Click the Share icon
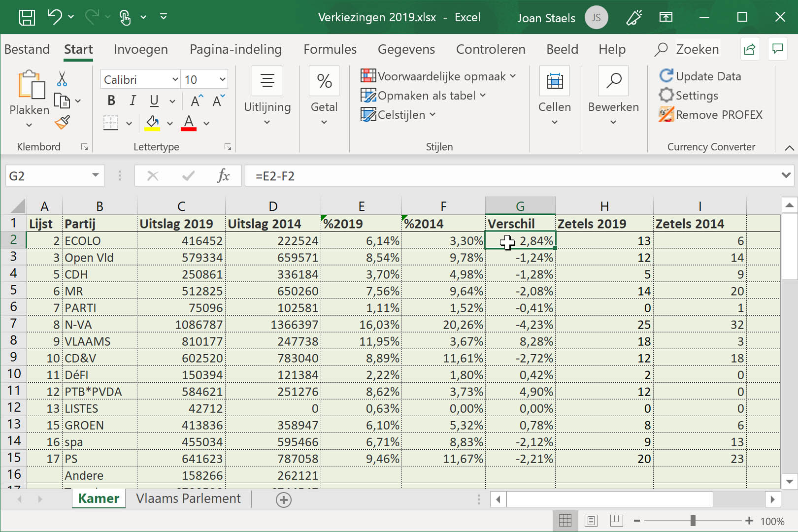The width and height of the screenshot is (798, 532). (750, 49)
